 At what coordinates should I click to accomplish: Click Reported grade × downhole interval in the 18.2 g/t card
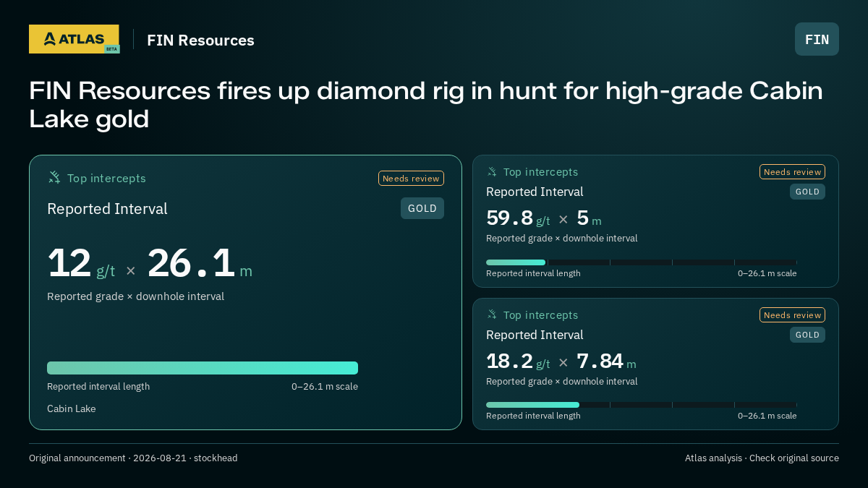click(561, 381)
